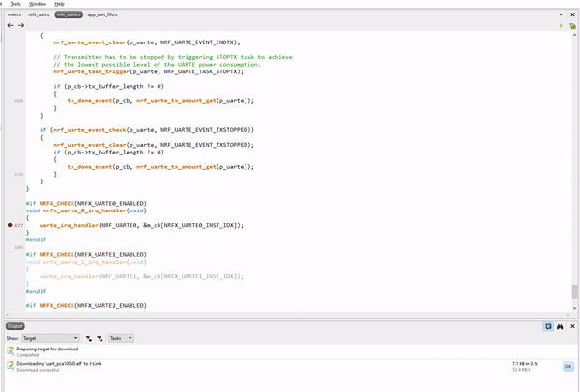Switch to the main.c tab
This screenshot has width=580, height=392.
click(x=14, y=14)
